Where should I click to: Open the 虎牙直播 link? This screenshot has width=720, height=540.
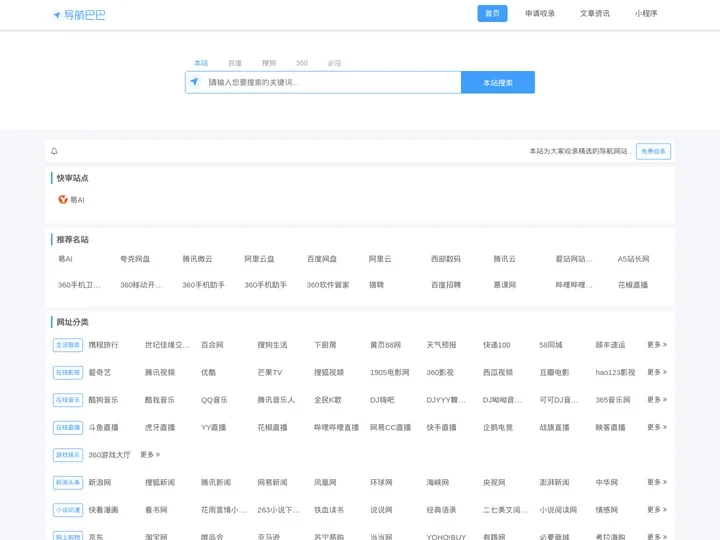tap(160, 428)
